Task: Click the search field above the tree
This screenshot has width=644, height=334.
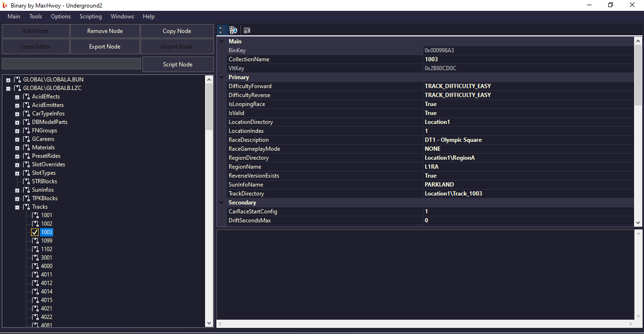Action: tap(71, 64)
